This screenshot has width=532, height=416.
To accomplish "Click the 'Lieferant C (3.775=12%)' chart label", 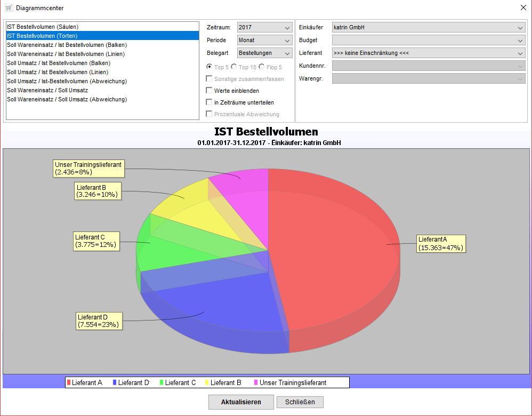I will pyautogui.click(x=96, y=241).
